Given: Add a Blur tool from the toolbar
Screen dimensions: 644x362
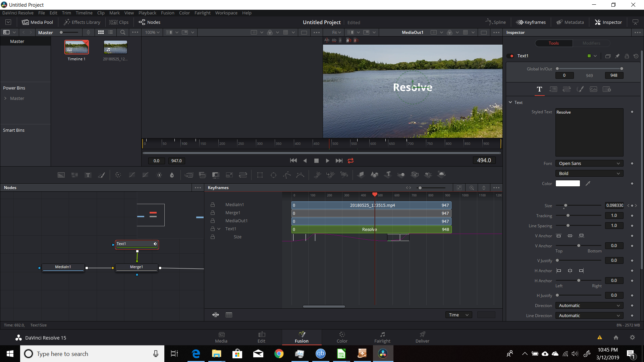Looking at the screenshot, I should tap(172, 175).
